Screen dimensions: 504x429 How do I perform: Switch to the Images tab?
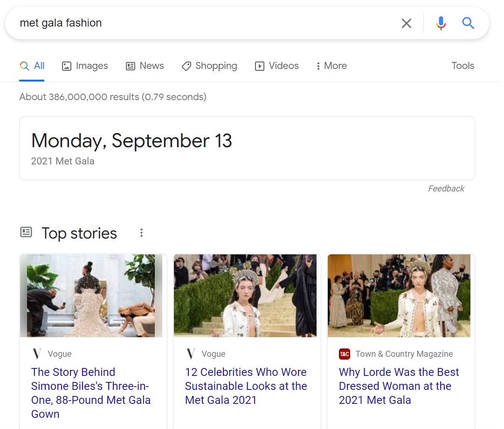click(85, 66)
